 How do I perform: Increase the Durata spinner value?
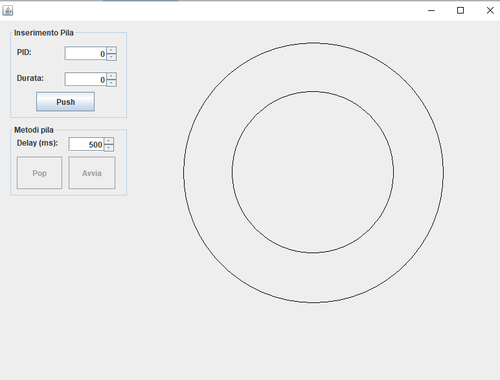[111, 76]
